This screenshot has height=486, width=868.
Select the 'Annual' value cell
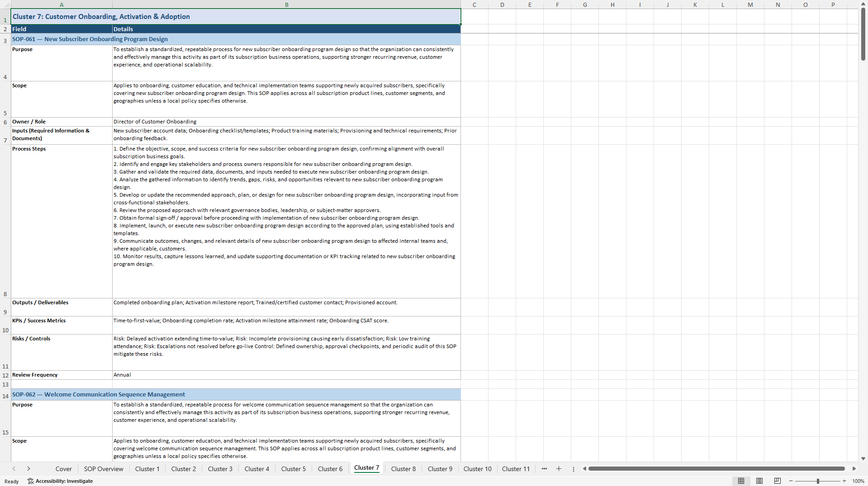tap(286, 375)
